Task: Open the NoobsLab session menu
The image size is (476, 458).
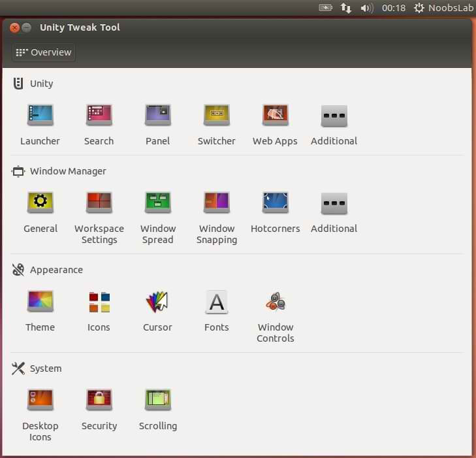Action: 444,8
